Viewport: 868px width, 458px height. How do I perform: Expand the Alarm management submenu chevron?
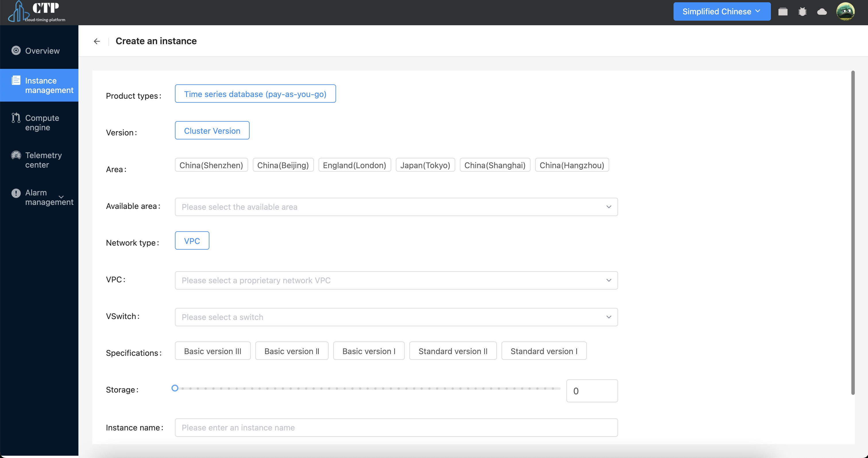(61, 197)
